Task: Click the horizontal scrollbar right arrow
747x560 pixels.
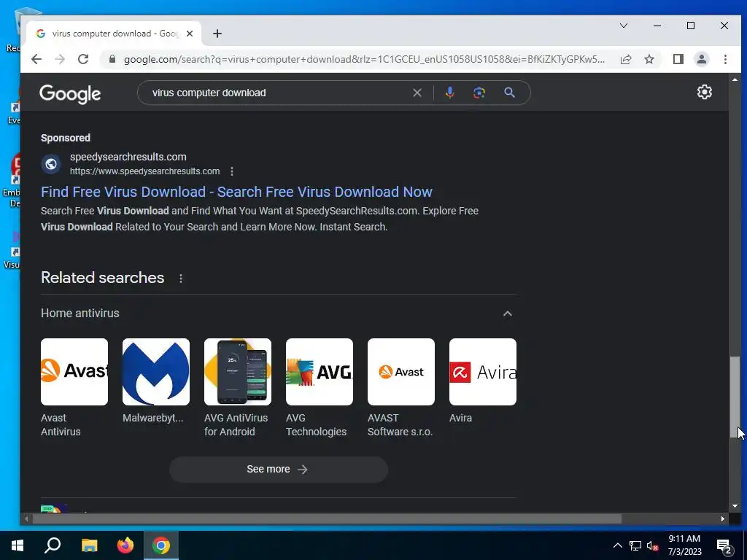Action: [x=723, y=519]
